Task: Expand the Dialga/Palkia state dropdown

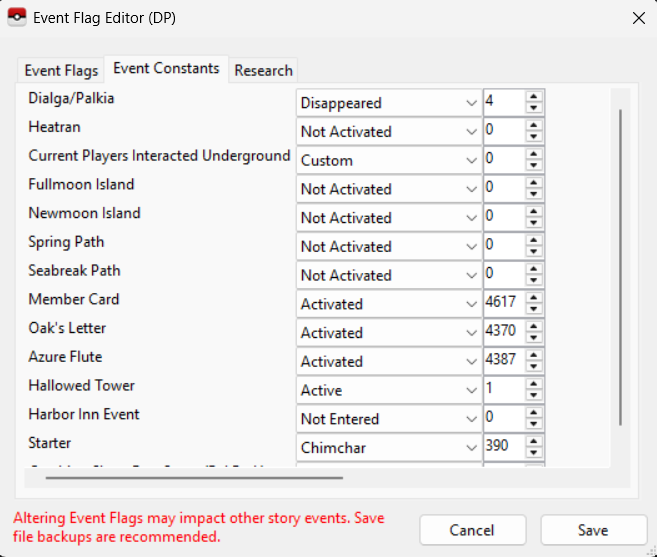Action: point(389,103)
